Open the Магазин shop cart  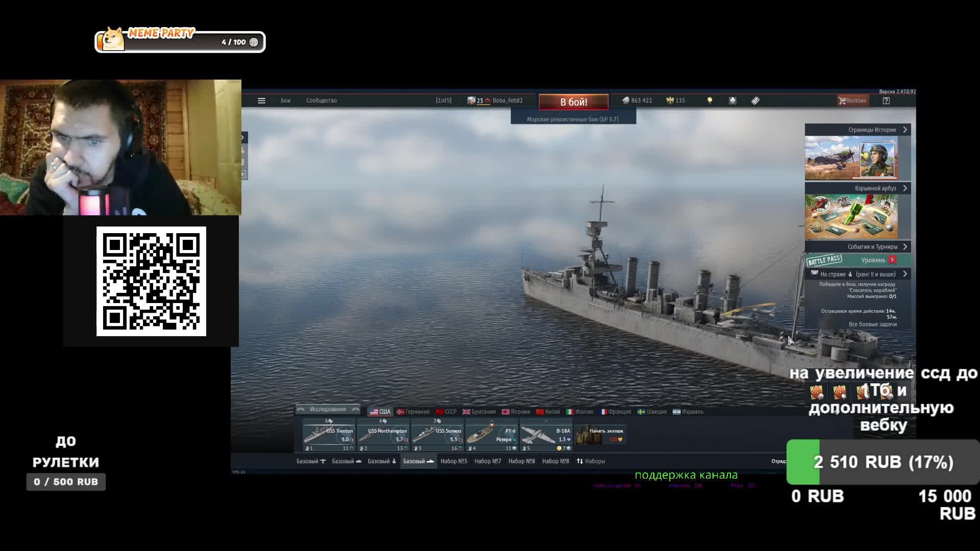pos(852,101)
